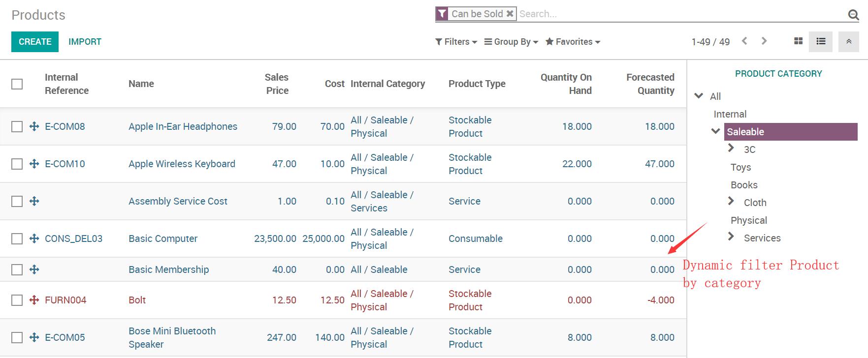This screenshot has height=358, width=868.
Task: Toggle the select-all checkbox in header
Action: (17, 84)
